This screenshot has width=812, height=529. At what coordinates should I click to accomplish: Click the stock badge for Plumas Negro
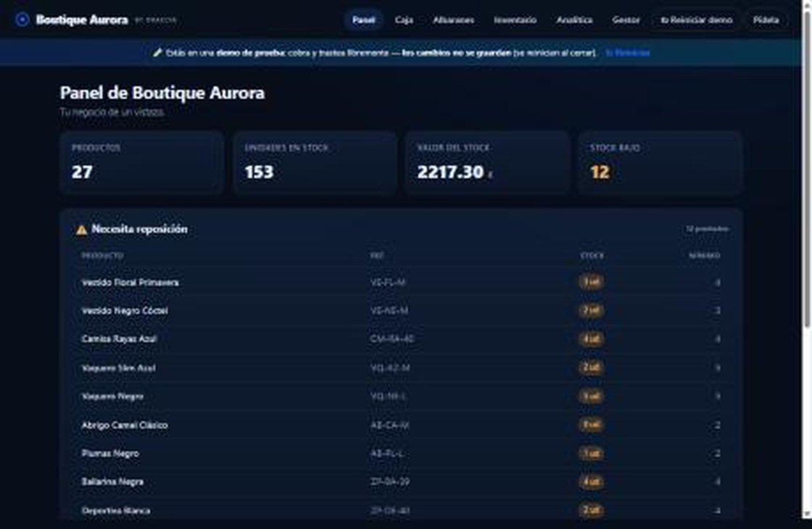pos(591,454)
